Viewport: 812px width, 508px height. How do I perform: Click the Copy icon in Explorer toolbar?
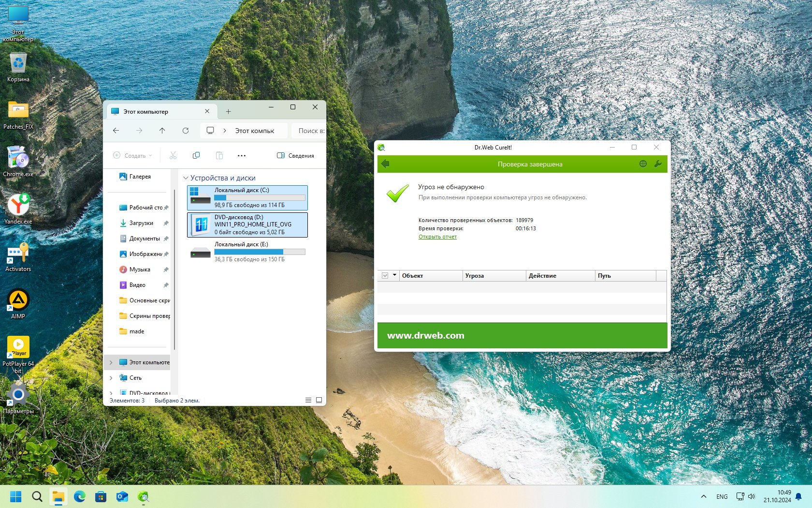point(196,155)
